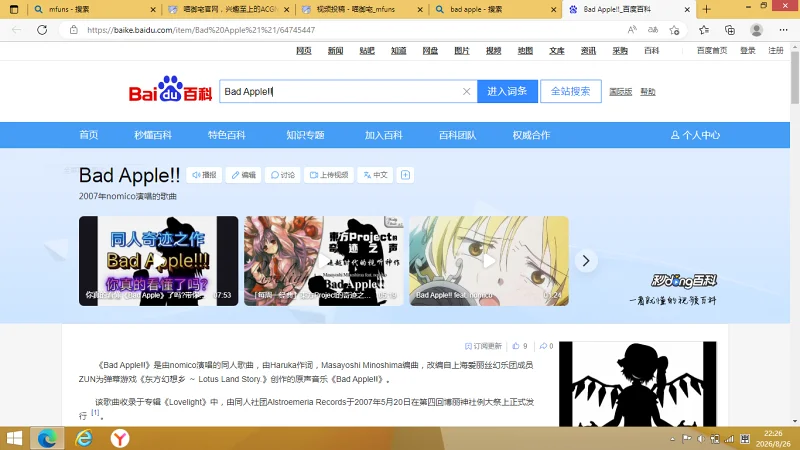Open 地图 in top Baidu links
This screenshot has width=800, height=450.
(x=525, y=51)
